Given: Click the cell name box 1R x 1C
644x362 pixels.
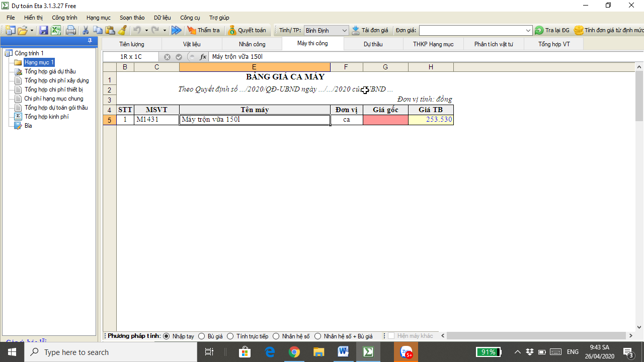Looking at the screenshot, I should coord(131,57).
